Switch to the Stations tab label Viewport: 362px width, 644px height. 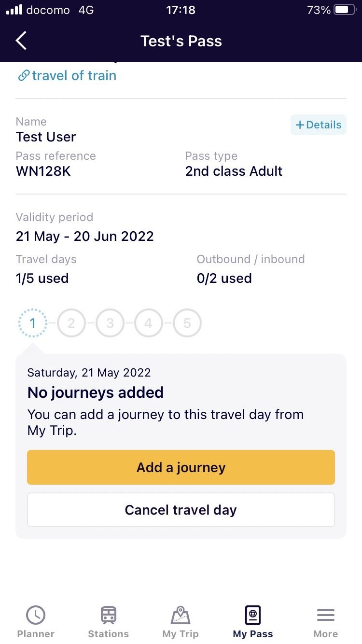(x=108, y=634)
